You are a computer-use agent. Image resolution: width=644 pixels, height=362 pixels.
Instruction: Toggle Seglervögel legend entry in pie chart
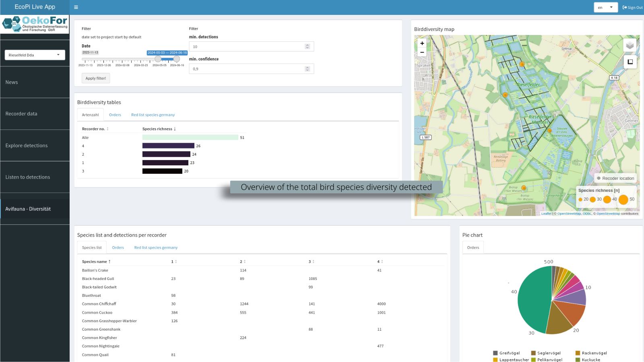[546, 353]
